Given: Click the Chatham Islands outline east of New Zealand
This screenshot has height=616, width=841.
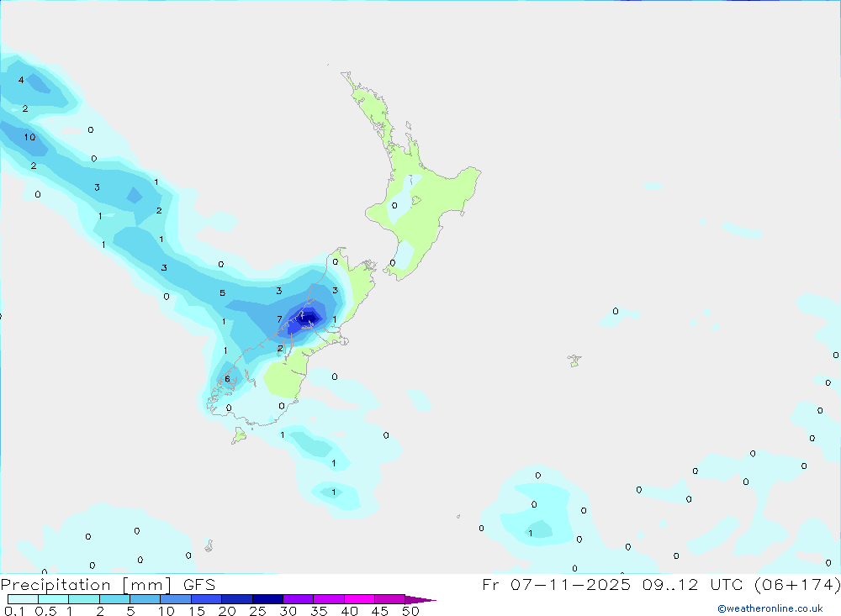Looking at the screenshot, I should pos(574,361).
